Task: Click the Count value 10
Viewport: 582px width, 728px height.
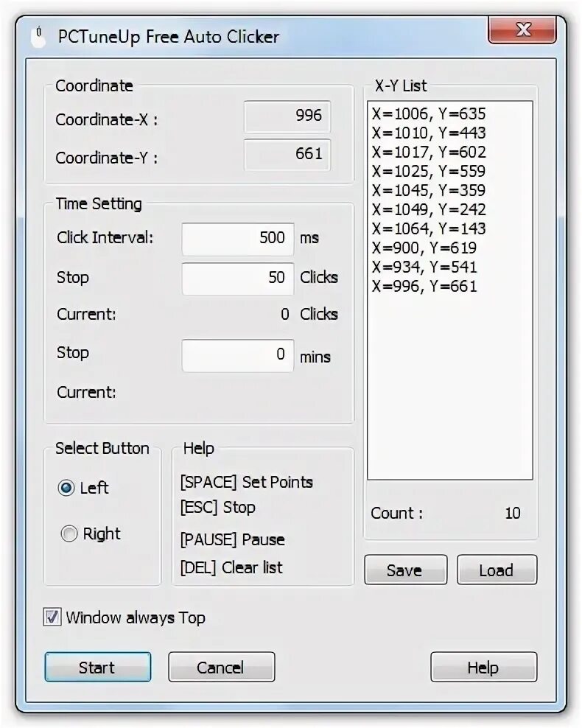Action: click(513, 513)
